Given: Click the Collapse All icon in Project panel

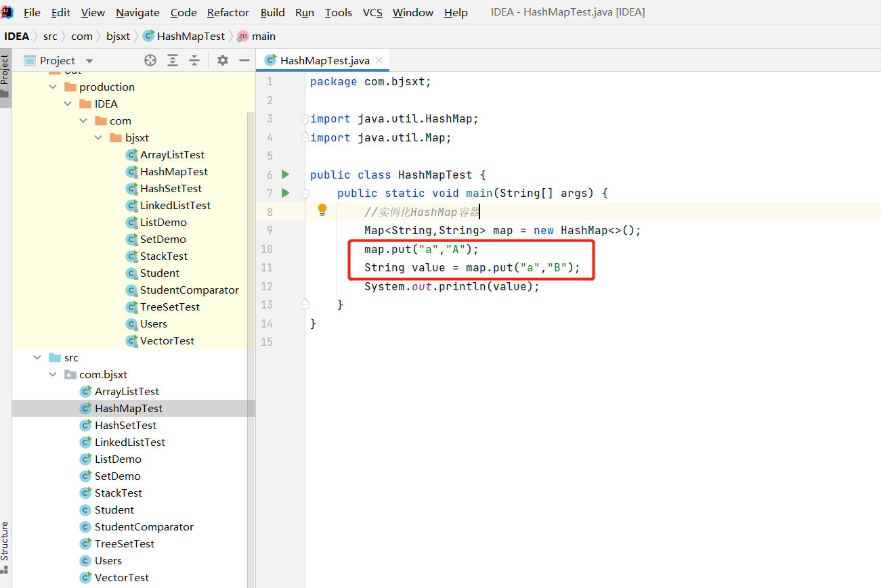Looking at the screenshot, I should click(194, 60).
